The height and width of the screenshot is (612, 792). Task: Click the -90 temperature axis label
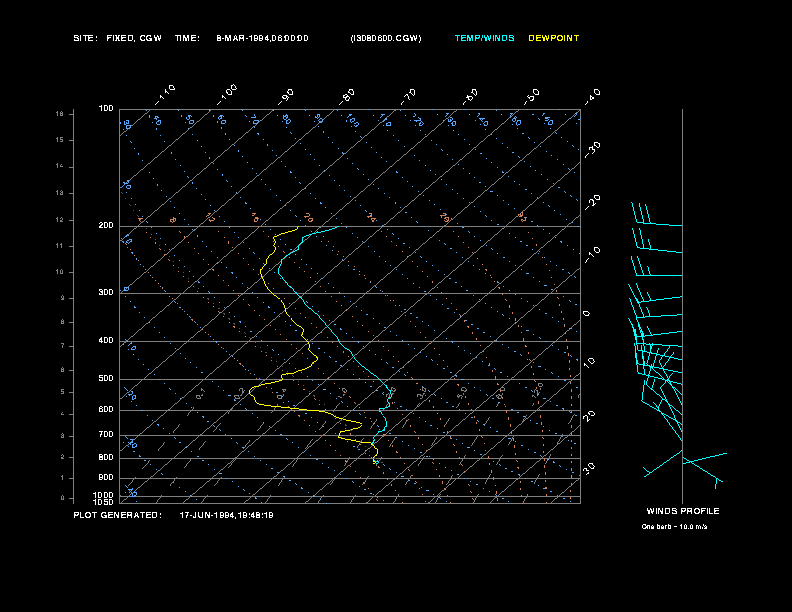click(286, 97)
